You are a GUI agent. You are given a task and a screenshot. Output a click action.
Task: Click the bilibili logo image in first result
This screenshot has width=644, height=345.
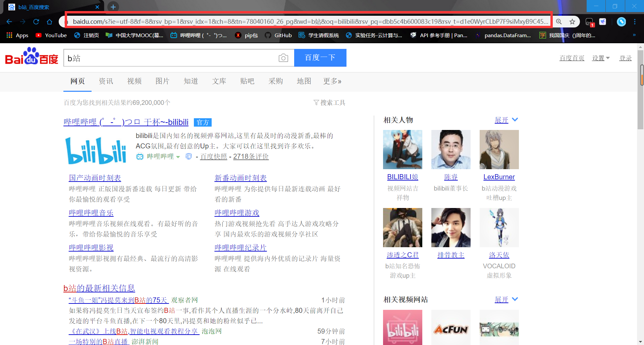point(96,150)
